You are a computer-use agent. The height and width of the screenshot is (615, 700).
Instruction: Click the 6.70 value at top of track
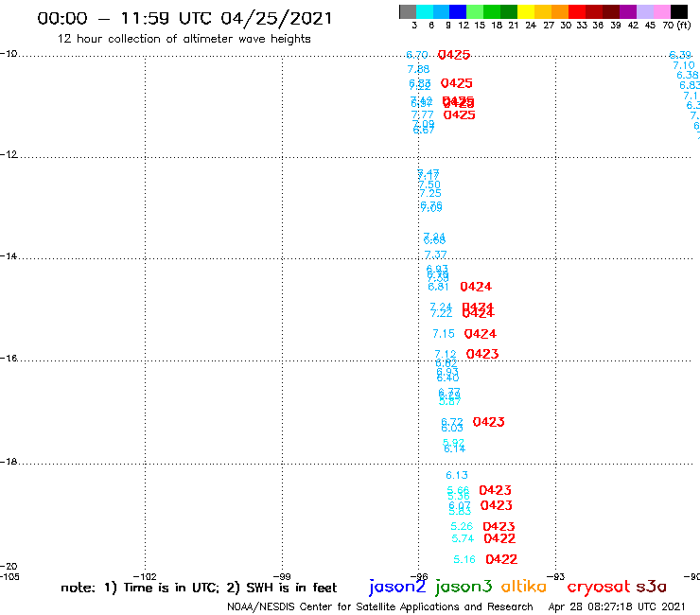pos(417,55)
